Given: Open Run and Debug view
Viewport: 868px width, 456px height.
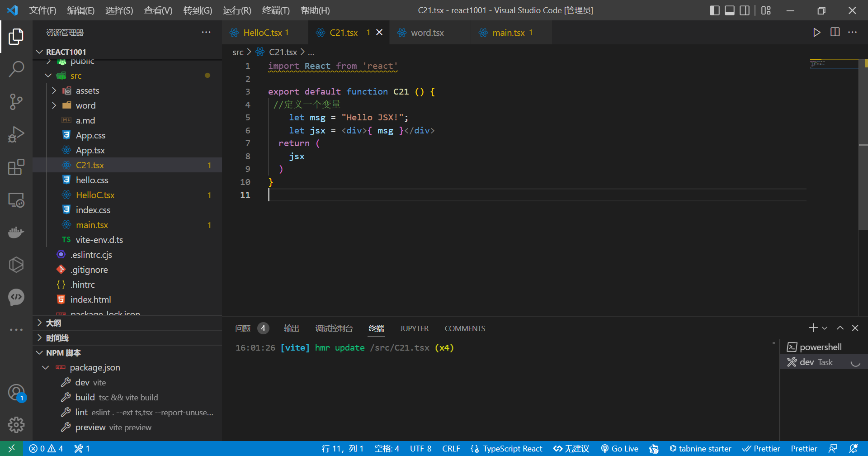Looking at the screenshot, I should pos(16,134).
